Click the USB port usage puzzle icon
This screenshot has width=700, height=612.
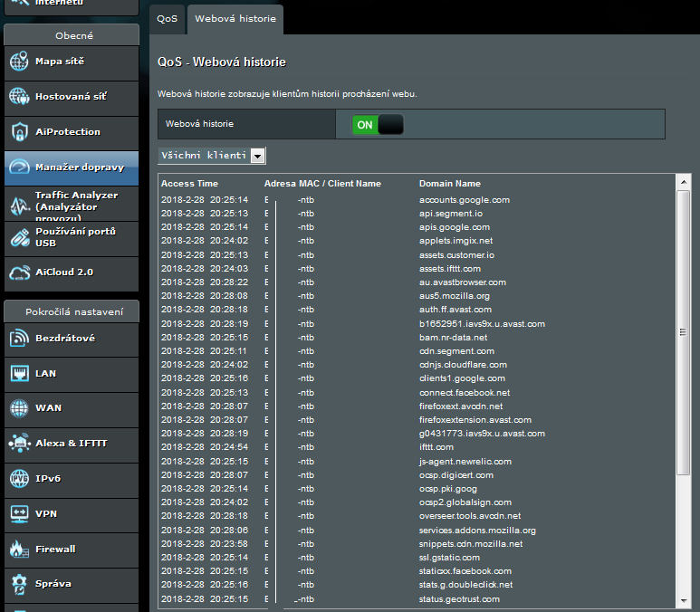click(20, 238)
